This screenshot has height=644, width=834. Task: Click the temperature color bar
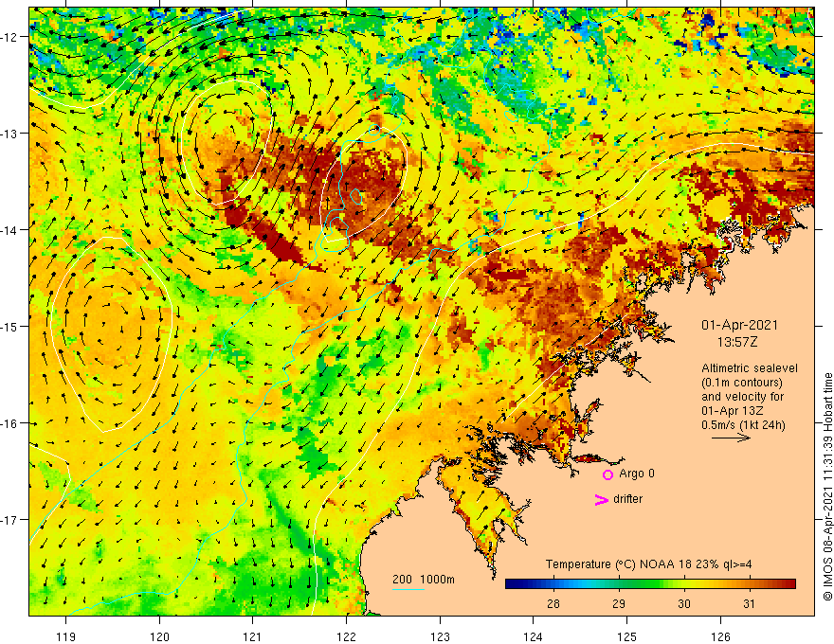point(650,584)
